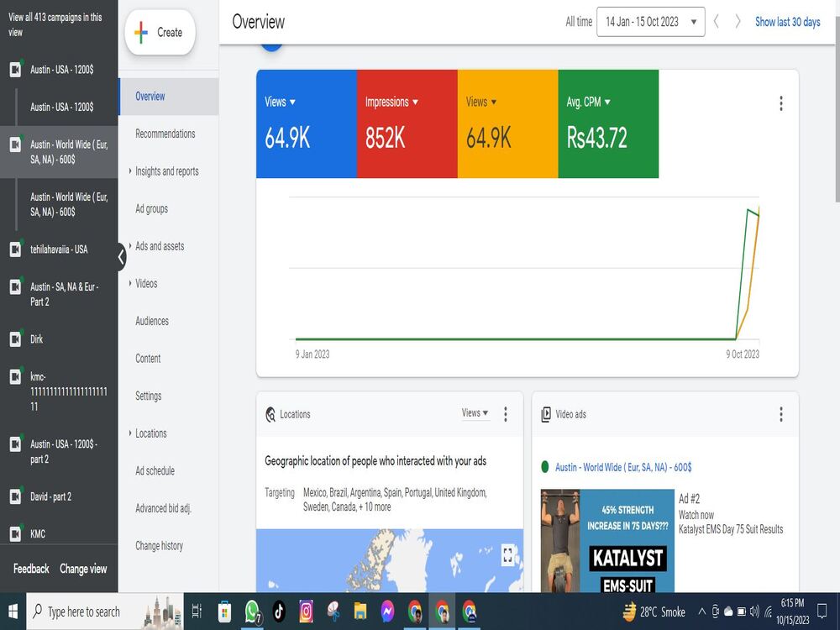Open the Settings page from the sidebar

point(147,396)
